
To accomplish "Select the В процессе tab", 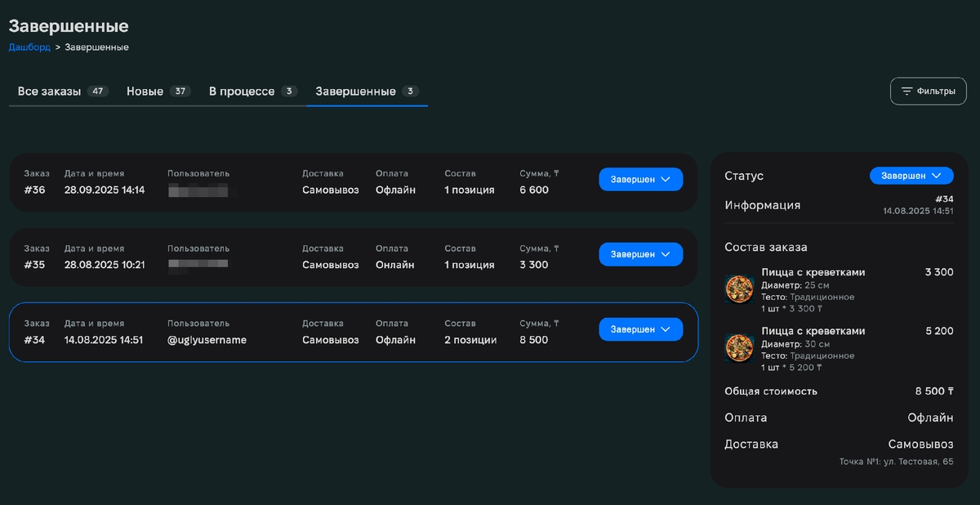I will [243, 91].
